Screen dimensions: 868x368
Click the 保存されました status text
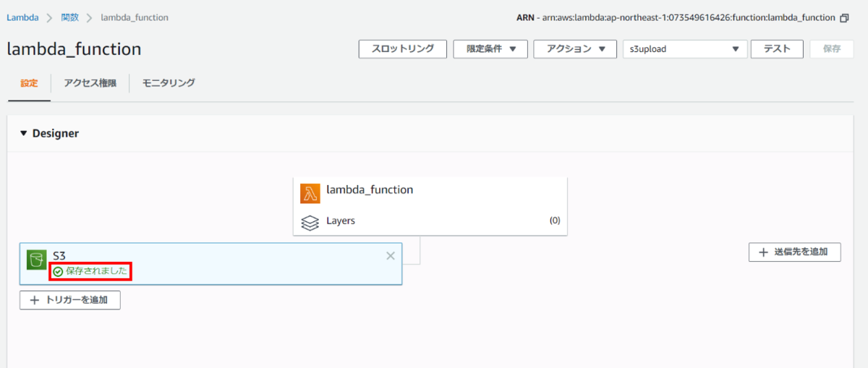pyautogui.click(x=97, y=272)
